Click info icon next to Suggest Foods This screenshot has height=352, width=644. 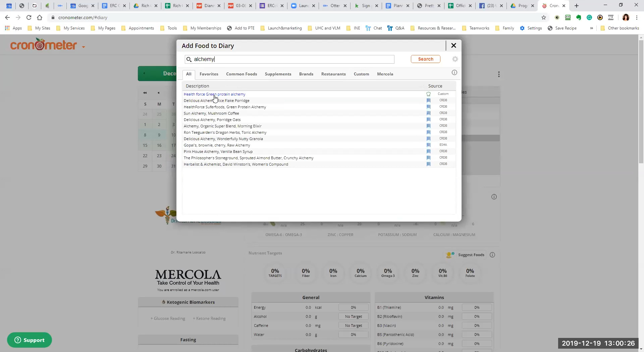pyautogui.click(x=492, y=255)
